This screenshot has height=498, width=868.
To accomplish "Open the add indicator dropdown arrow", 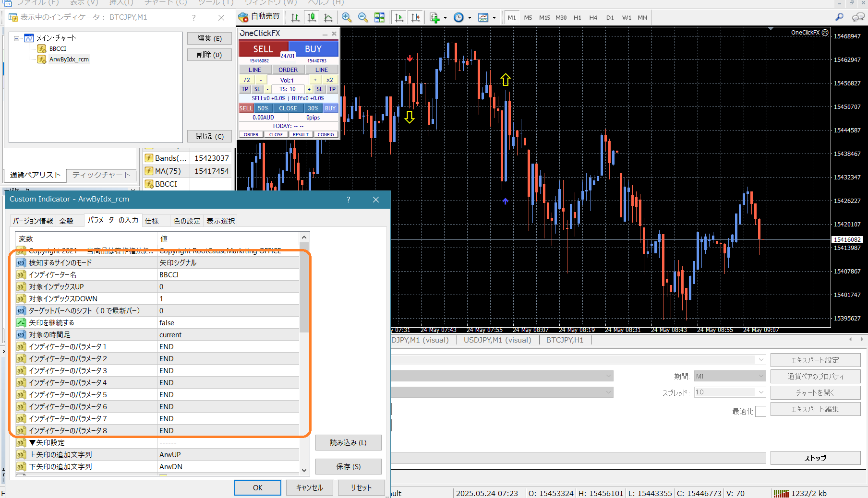I will (x=446, y=18).
